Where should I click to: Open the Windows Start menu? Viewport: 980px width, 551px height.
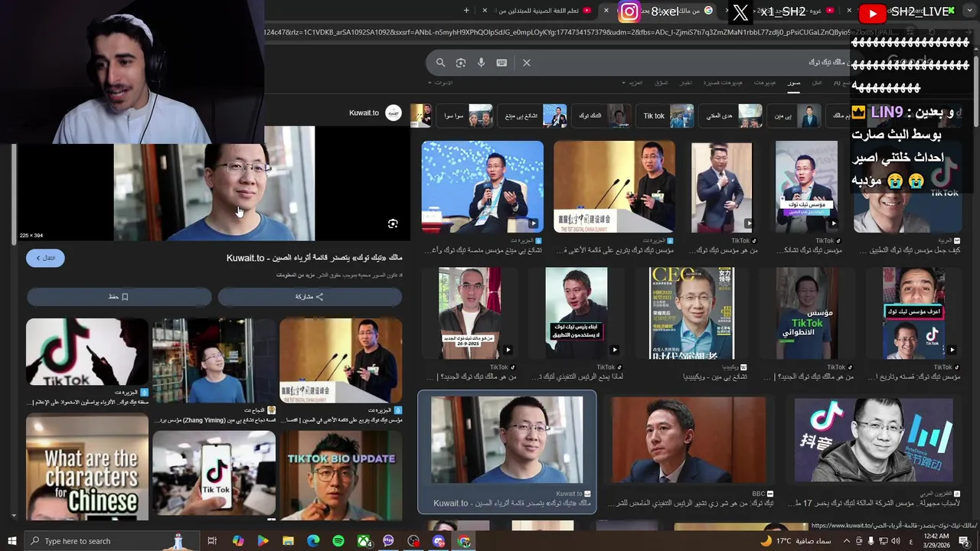[11, 541]
